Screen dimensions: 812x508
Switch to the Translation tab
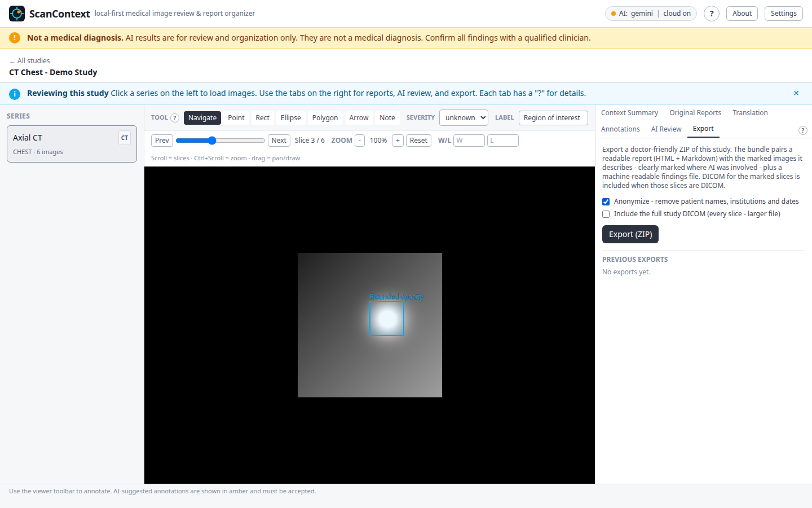click(750, 113)
